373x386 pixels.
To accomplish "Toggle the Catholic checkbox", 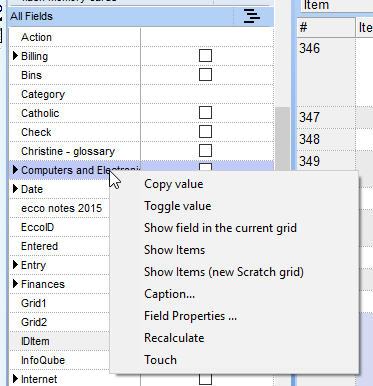I will (x=205, y=113).
